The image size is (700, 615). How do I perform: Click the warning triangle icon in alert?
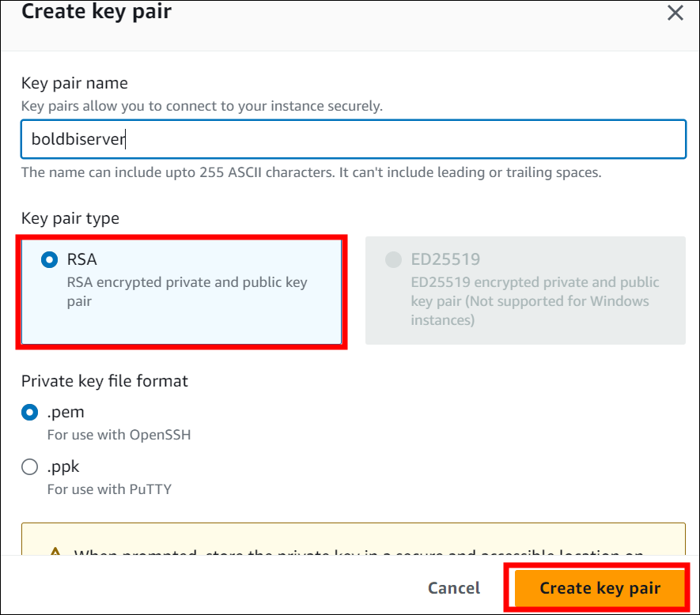click(x=55, y=553)
